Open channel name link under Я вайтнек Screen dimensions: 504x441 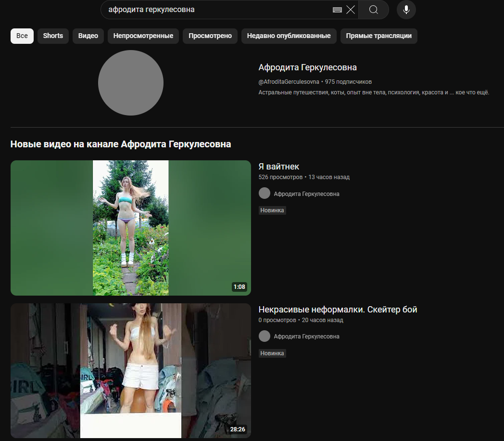tap(307, 194)
